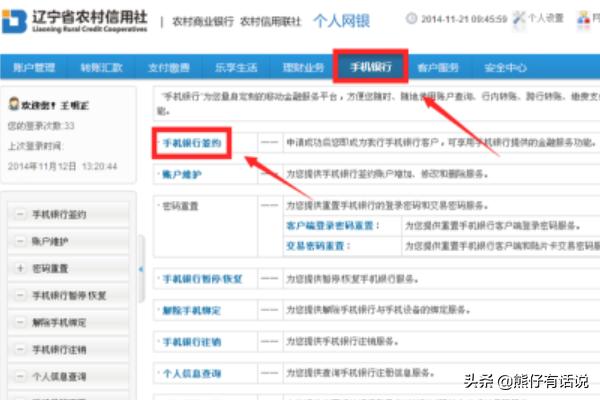Click minus icon beside sidebar 手机银行暂停恢复
Image resolution: width=600 pixels, height=400 pixels.
click(x=20, y=295)
